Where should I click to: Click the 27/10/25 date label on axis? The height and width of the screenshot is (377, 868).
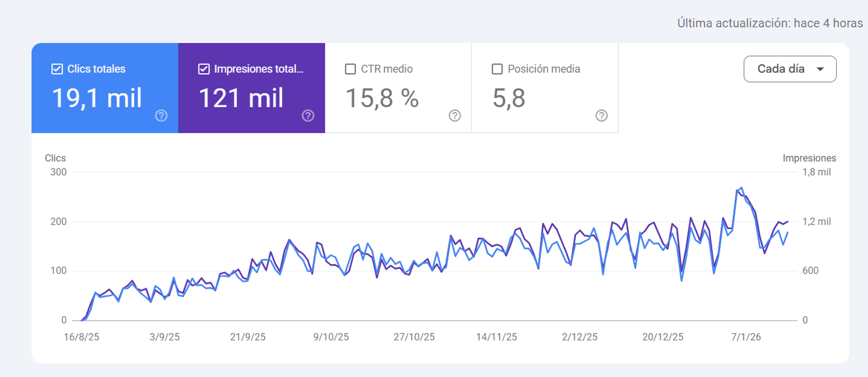[x=414, y=337]
